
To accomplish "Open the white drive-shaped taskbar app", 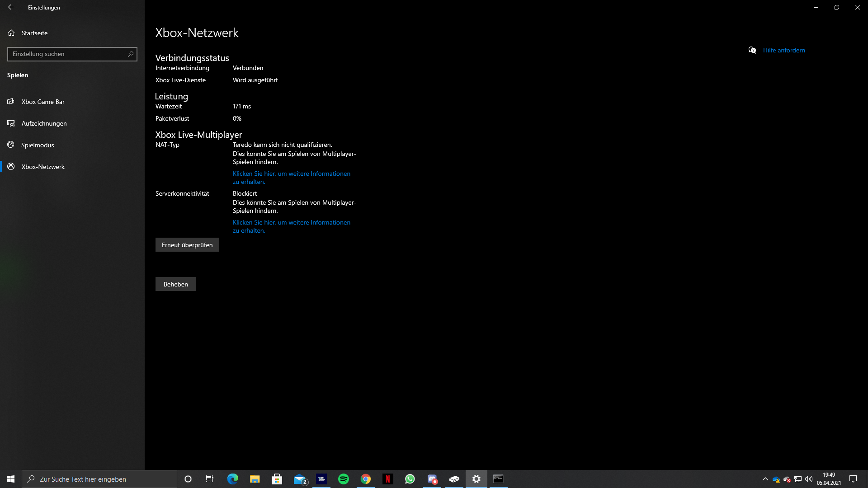I will tap(454, 479).
